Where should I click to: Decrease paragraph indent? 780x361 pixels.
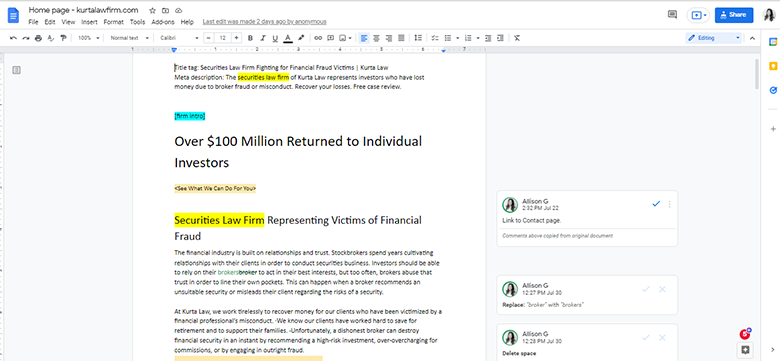pos(488,38)
